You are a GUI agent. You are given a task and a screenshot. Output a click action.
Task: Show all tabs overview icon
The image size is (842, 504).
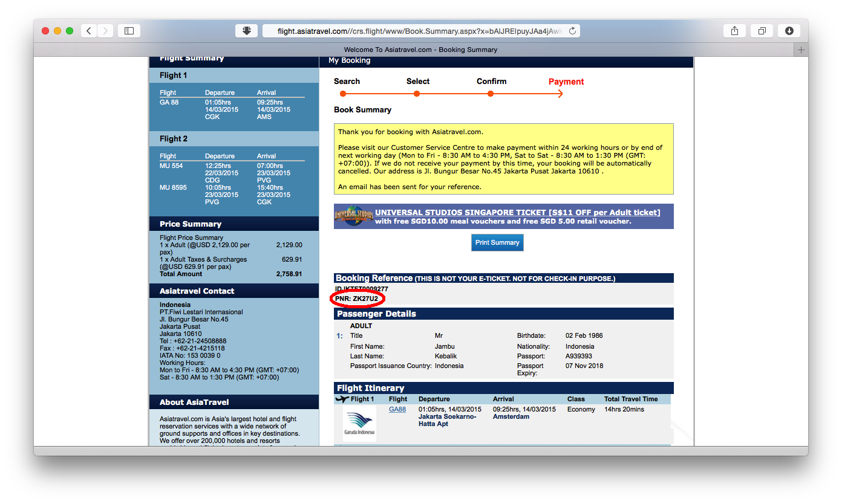pos(762,30)
